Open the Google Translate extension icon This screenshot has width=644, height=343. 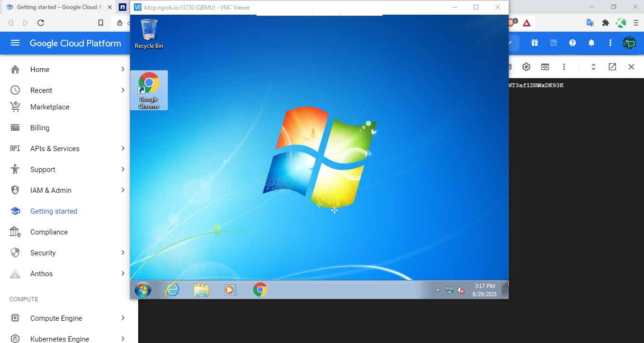(590, 23)
